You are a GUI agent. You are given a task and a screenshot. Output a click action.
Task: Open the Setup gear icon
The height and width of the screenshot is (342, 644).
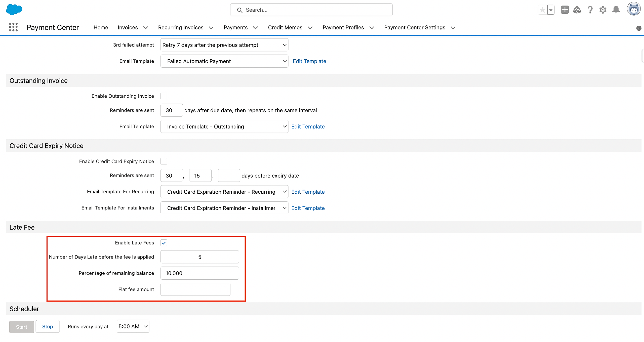[603, 10]
